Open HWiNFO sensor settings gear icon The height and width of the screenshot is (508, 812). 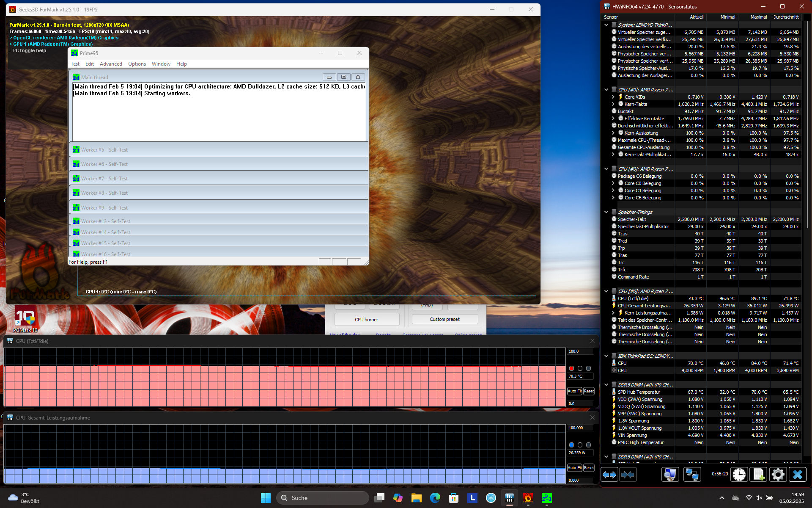777,475
